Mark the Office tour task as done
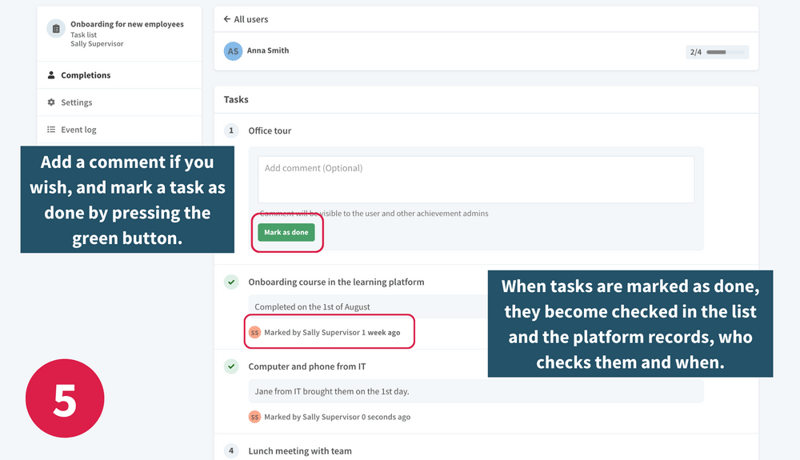800x460 pixels. tap(286, 232)
